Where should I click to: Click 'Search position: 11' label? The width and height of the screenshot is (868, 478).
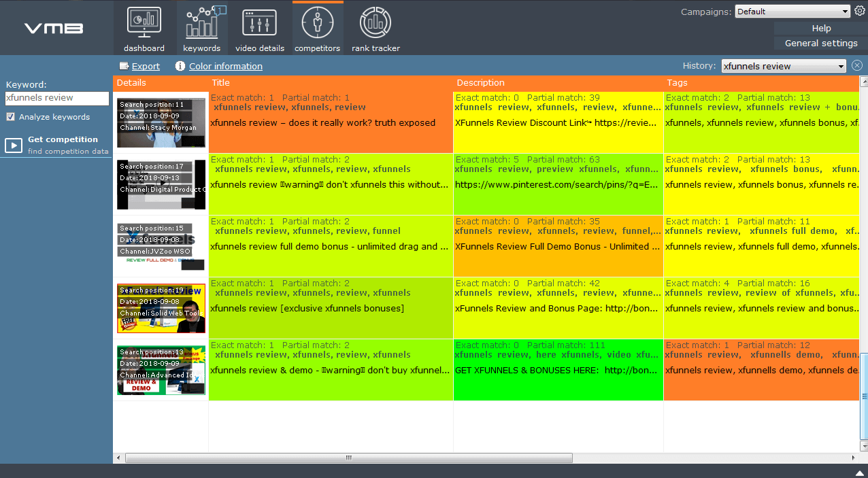coord(152,105)
